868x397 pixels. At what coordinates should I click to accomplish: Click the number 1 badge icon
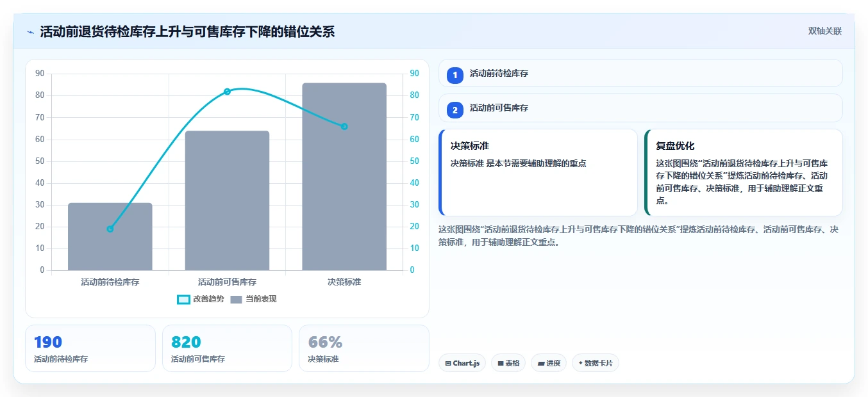tap(455, 76)
